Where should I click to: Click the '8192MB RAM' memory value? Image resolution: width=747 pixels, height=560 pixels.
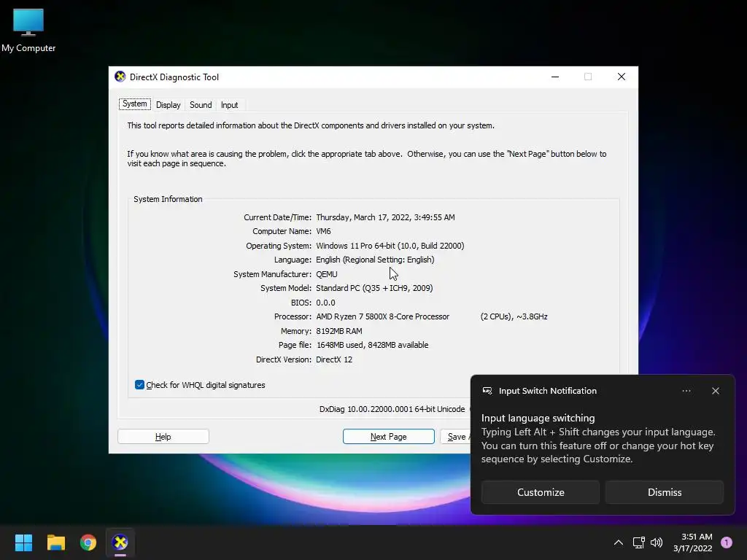pos(339,331)
